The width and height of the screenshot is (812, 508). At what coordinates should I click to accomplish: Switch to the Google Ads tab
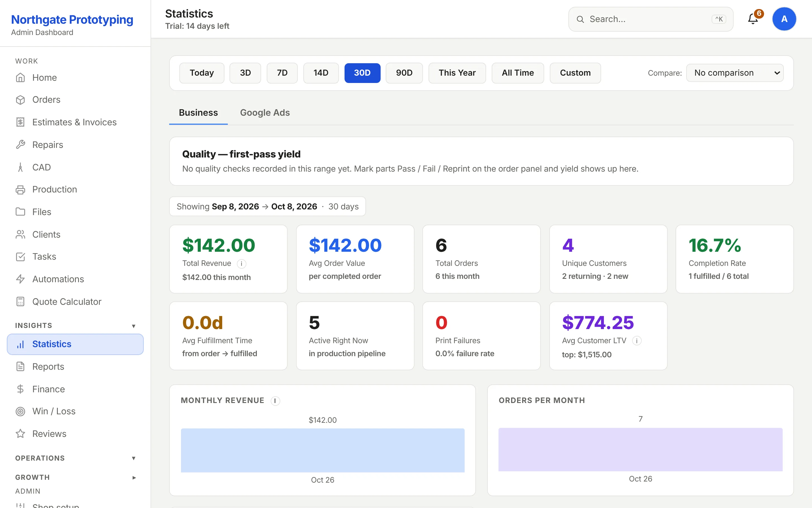click(x=265, y=113)
